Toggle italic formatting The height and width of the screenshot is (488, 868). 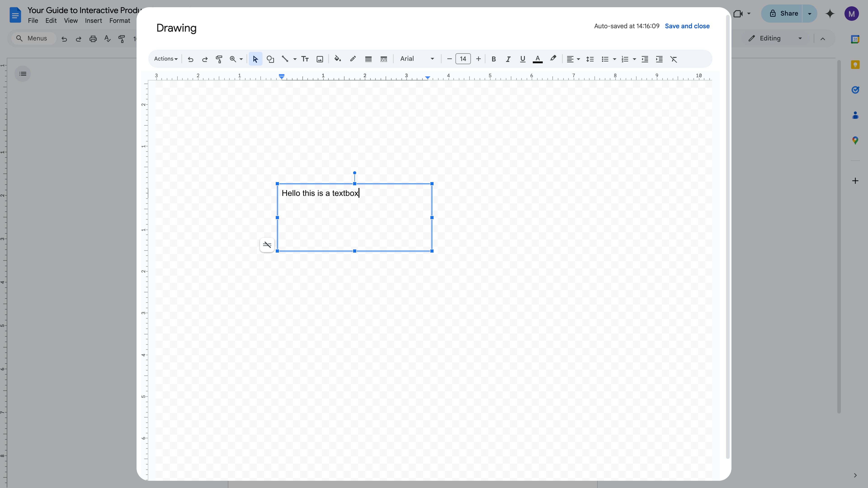click(x=508, y=59)
